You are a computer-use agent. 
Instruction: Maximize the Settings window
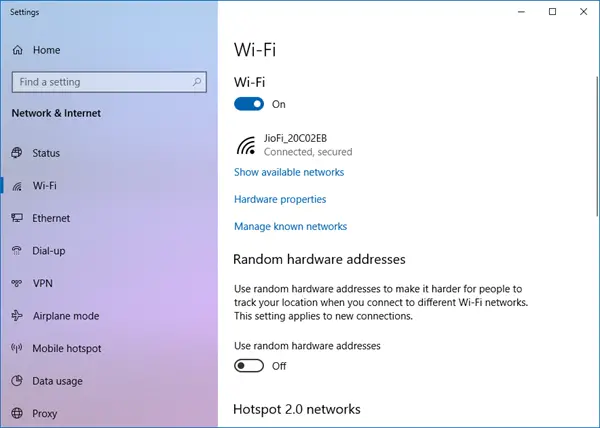click(552, 12)
